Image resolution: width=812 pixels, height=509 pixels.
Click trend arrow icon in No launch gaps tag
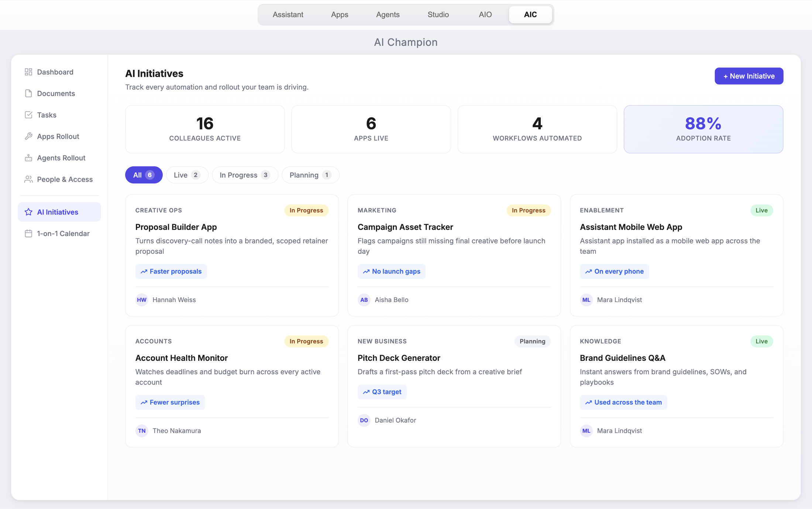coord(366,271)
